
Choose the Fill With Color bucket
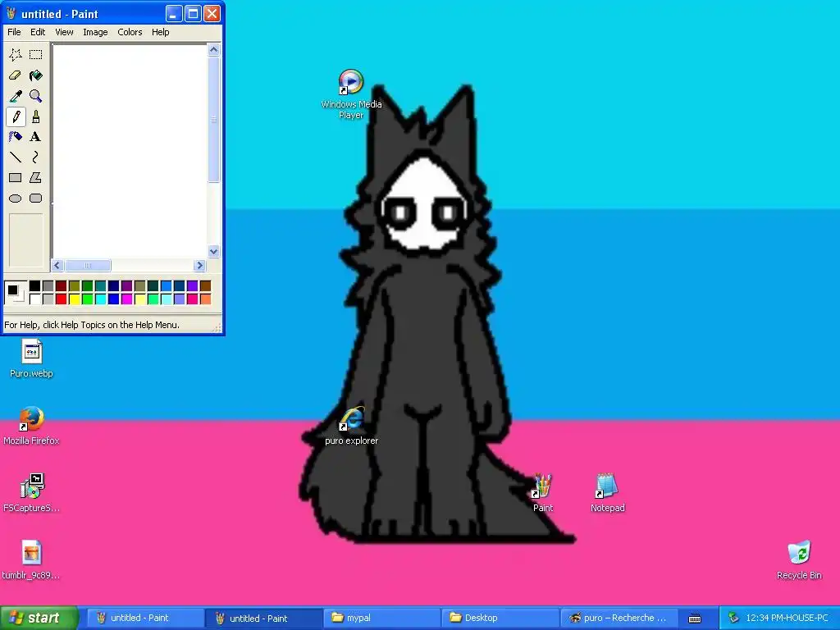tap(36, 75)
